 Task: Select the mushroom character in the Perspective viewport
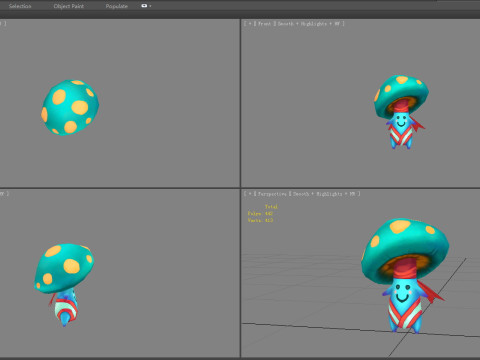pyautogui.click(x=405, y=276)
